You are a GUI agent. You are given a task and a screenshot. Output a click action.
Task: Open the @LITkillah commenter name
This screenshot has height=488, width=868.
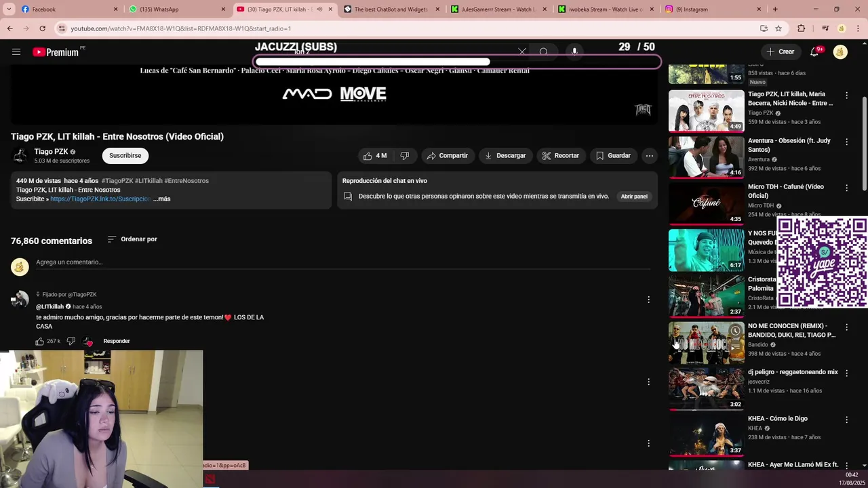50,306
